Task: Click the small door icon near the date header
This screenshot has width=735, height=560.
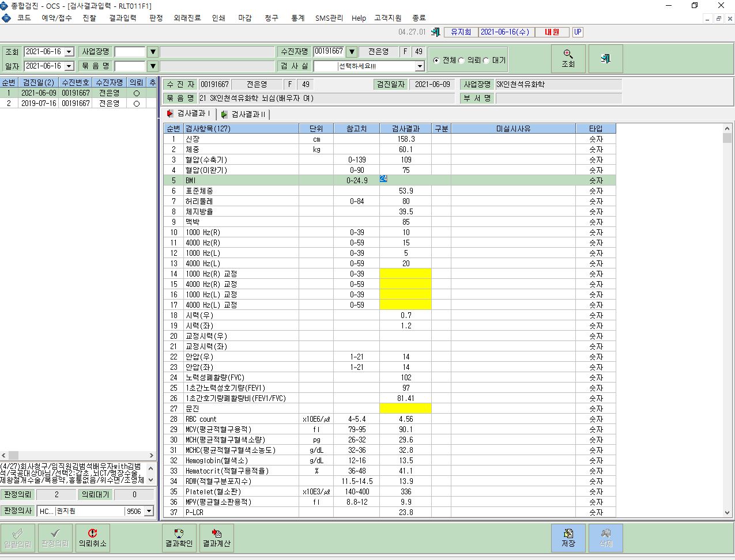Action: pyautogui.click(x=435, y=32)
